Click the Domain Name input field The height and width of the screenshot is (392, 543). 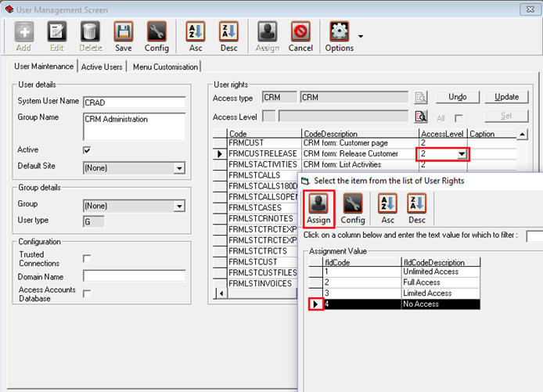click(x=135, y=276)
